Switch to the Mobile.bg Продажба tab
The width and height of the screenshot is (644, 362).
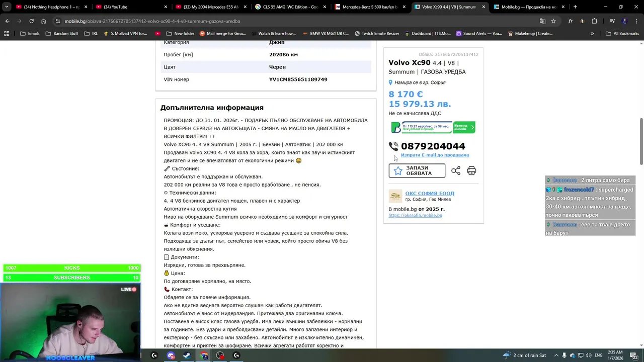pyautogui.click(x=528, y=7)
